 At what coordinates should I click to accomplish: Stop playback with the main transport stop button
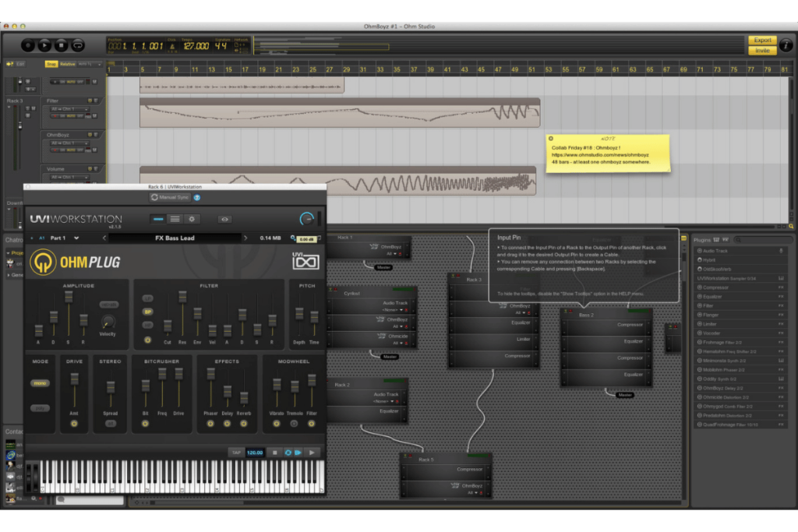pos(61,45)
